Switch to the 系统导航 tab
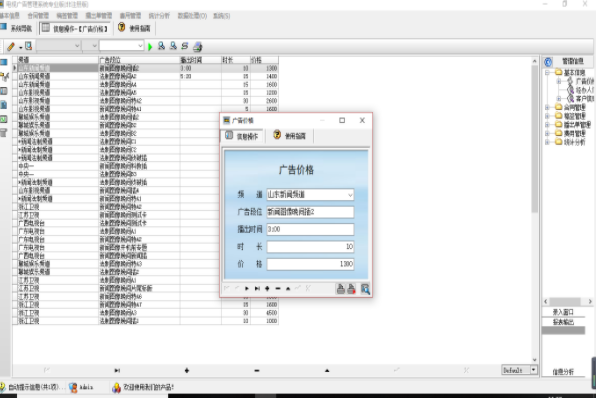This screenshot has width=601, height=400. click(x=16, y=28)
